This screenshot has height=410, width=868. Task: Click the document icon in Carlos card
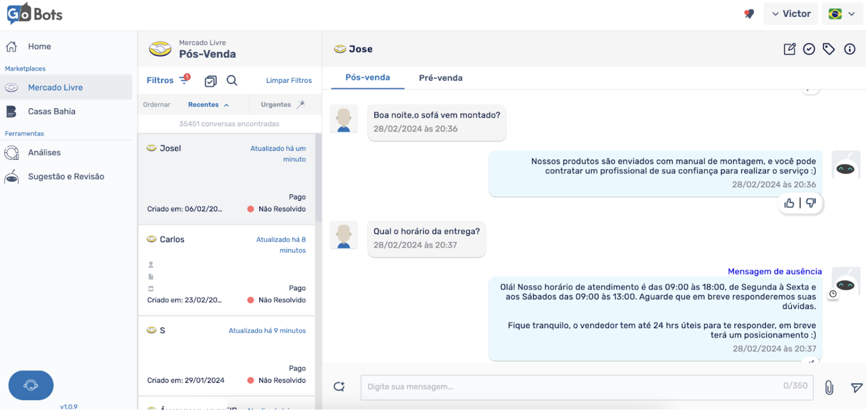click(x=151, y=277)
